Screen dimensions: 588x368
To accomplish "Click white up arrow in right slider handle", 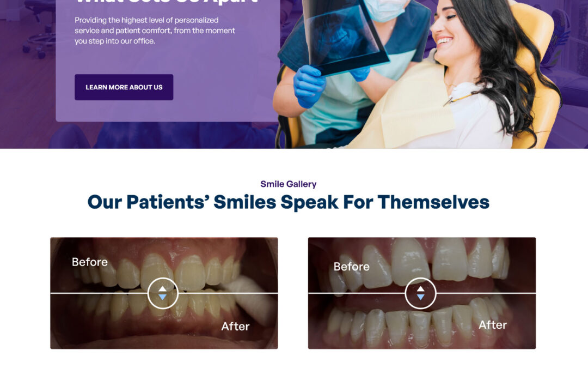I will click(x=420, y=289).
